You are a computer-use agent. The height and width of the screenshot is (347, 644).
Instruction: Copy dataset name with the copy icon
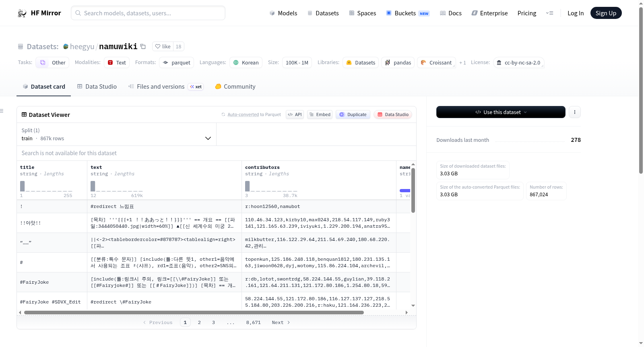click(x=143, y=46)
